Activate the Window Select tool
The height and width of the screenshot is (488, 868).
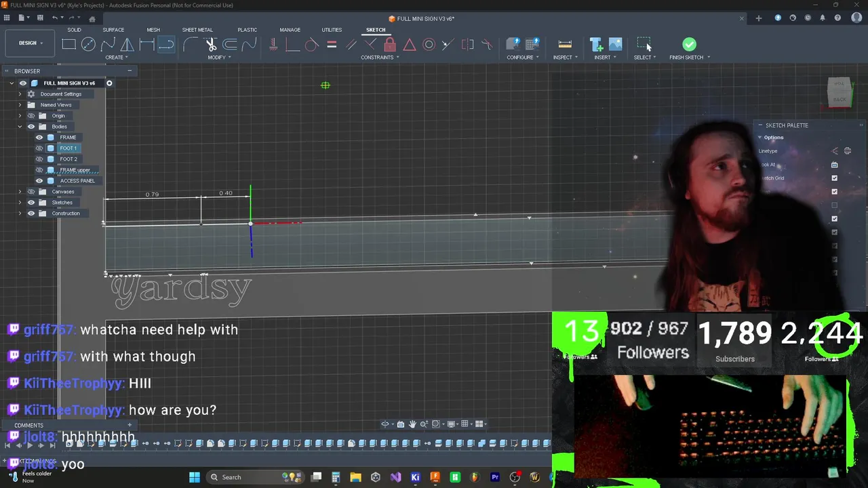coord(644,44)
